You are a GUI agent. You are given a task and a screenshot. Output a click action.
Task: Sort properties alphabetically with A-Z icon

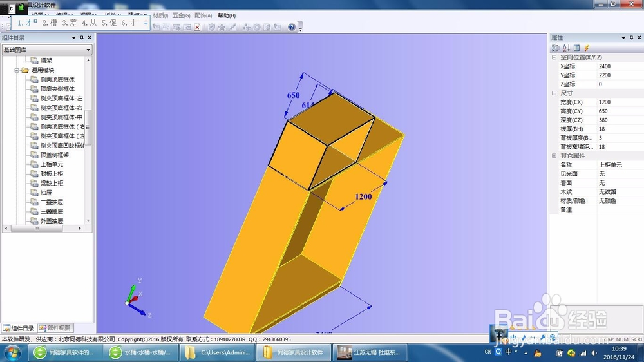(x=566, y=48)
